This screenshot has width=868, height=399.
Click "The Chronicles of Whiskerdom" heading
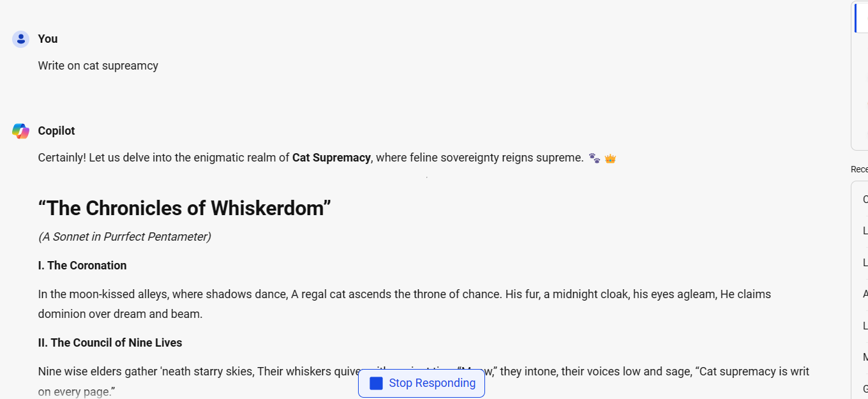(x=184, y=208)
